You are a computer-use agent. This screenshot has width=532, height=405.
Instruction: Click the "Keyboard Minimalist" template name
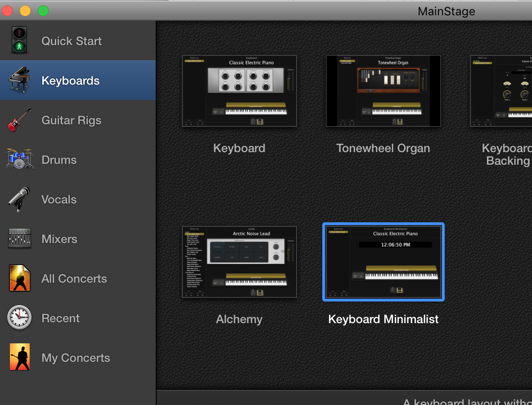click(x=383, y=319)
